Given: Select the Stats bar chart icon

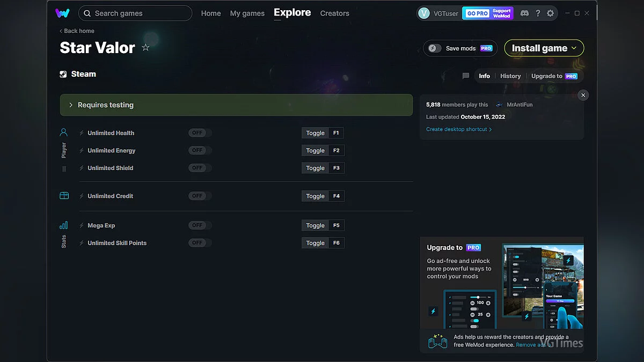Looking at the screenshot, I should [64, 225].
